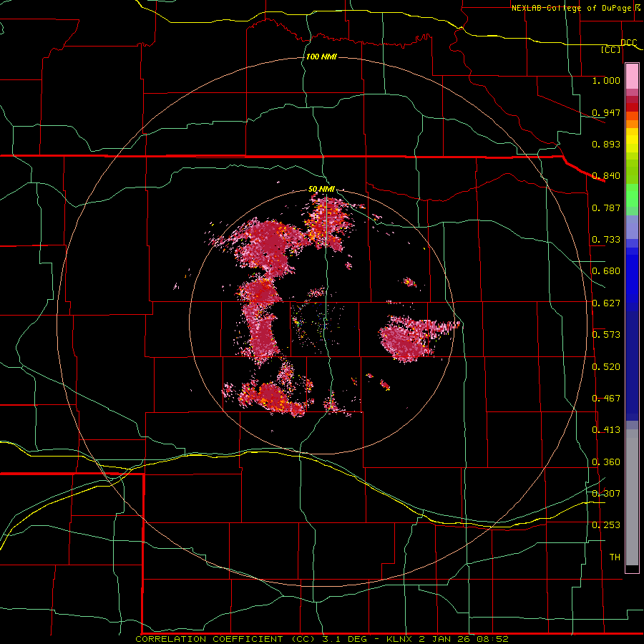The width and height of the screenshot is (644, 644).
Task: Click the [CC] legend heading
Action: click(611, 49)
